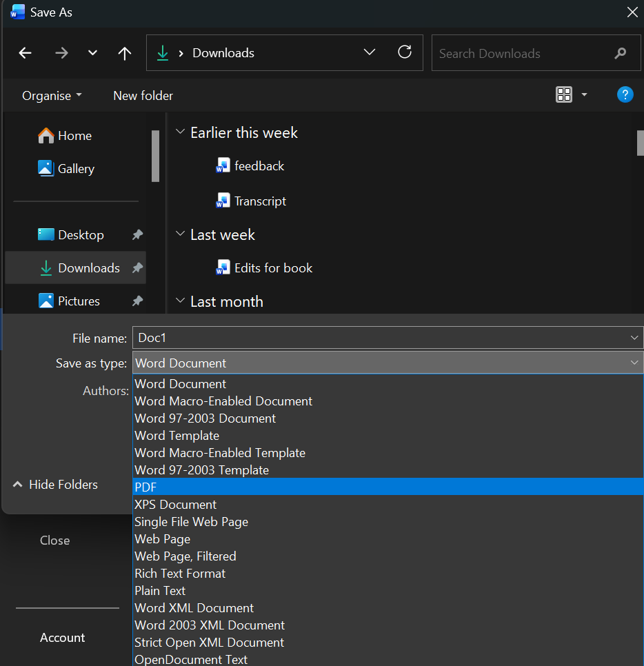Expand the Last month group
The image size is (644, 666).
pyautogui.click(x=180, y=301)
